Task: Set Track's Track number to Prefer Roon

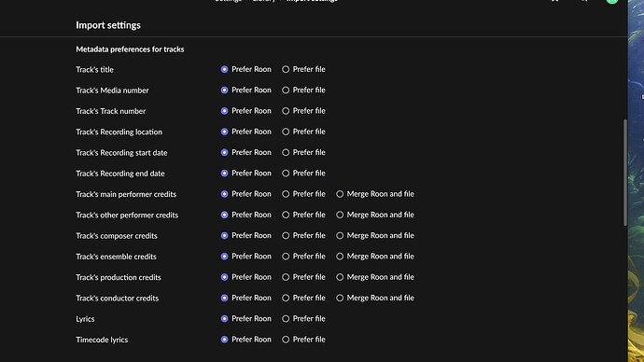Action: (224, 111)
